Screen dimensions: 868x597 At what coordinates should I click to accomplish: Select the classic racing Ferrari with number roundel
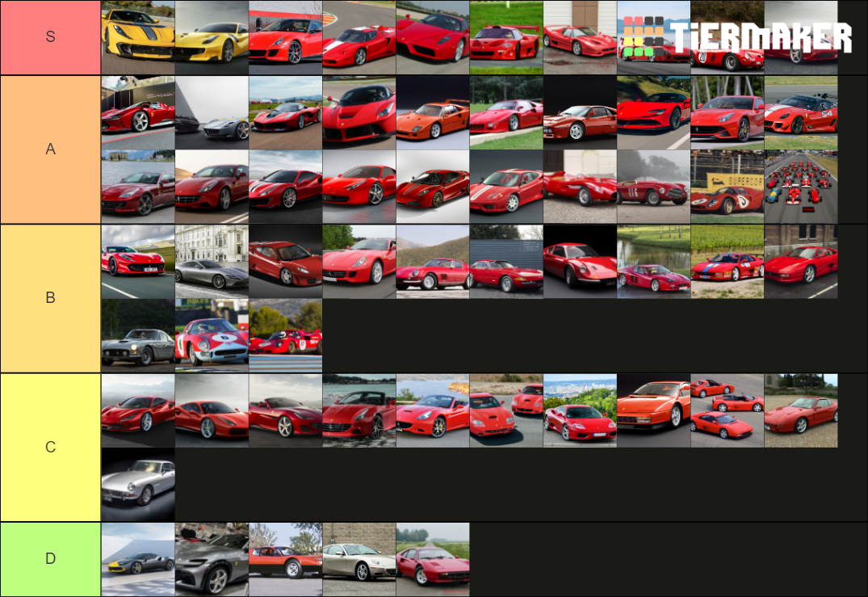(x=211, y=333)
